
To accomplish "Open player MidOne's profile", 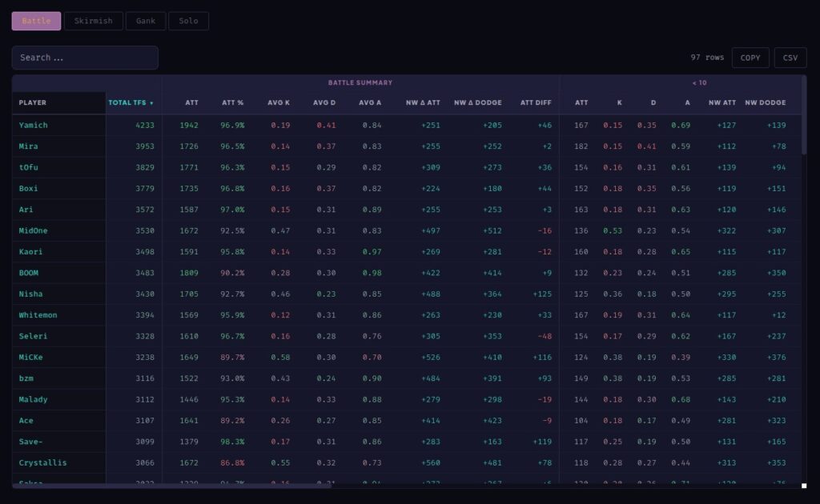I will (33, 230).
